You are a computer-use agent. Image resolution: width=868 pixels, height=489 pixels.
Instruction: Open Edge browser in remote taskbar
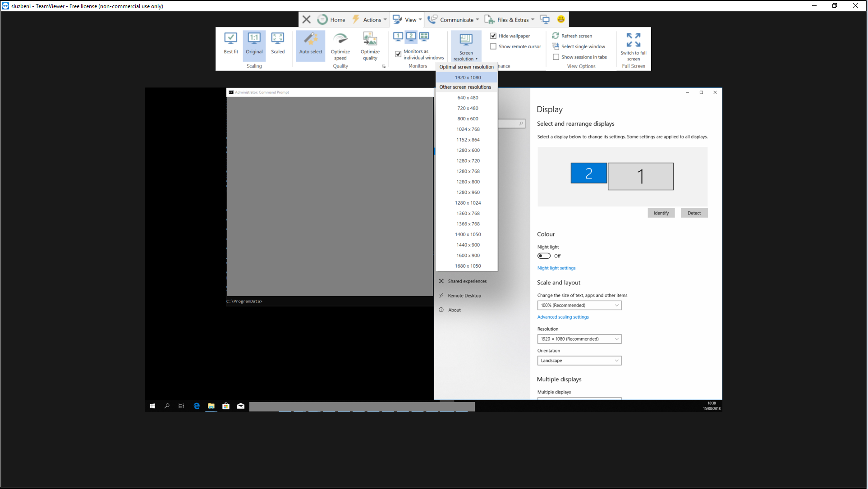[197, 406]
